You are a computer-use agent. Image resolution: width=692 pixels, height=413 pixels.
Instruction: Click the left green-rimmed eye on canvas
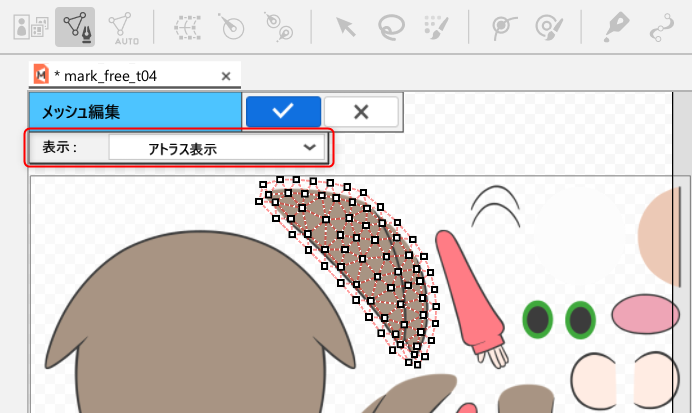[x=539, y=320]
